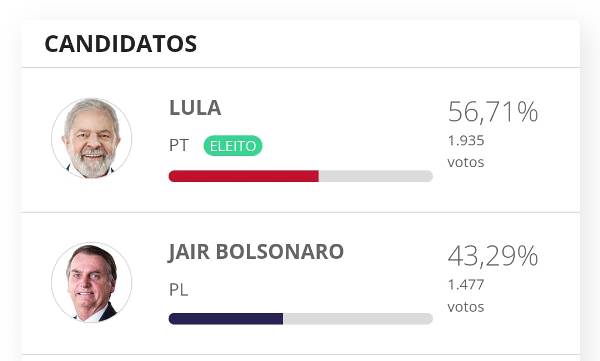This screenshot has width=600, height=361.
Task: Click Lula's circular candidate photo
Action: (91, 138)
